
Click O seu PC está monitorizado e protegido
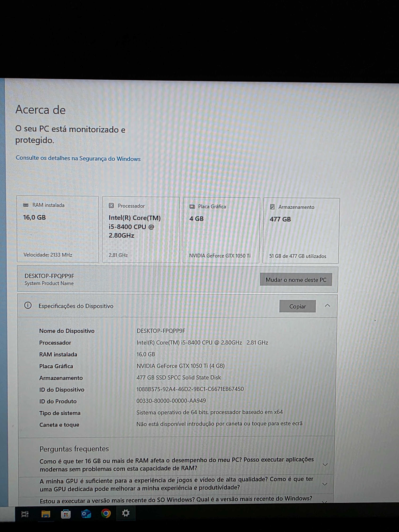70,134
